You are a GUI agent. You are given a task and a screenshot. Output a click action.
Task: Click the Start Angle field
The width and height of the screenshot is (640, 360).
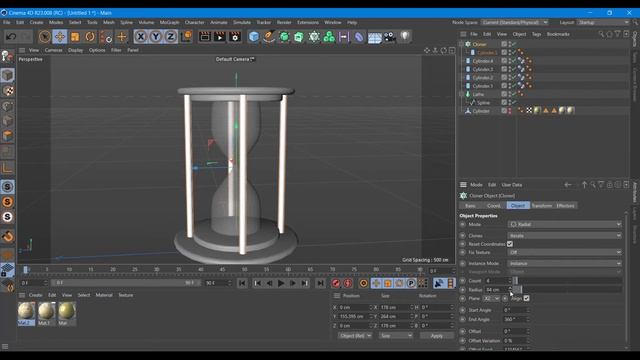(x=515, y=310)
